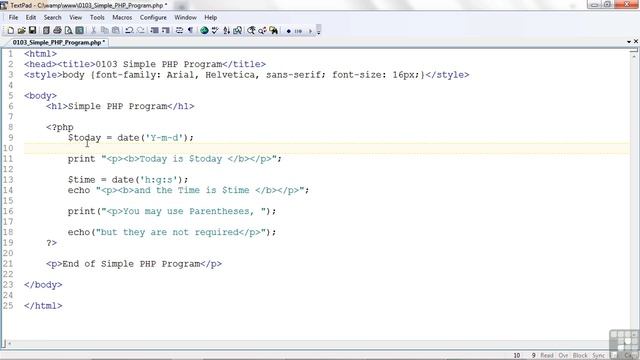Open Print Preview toolbar icon
The width and height of the screenshot is (640, 360).
click(68, 31)
